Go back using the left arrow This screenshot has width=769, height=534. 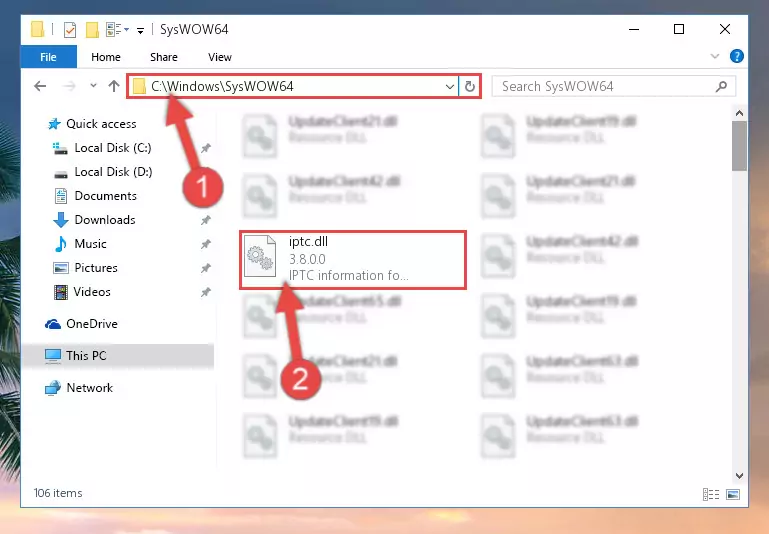point(40,86)
